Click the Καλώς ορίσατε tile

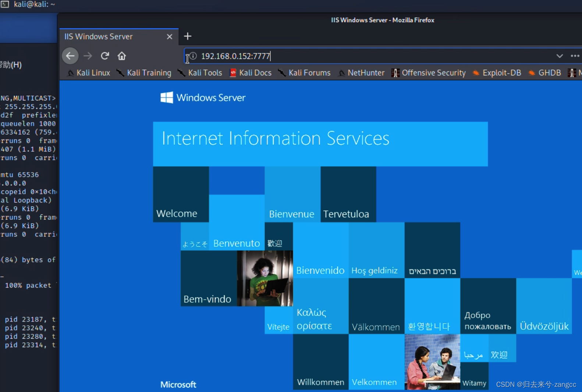point(321,306)
